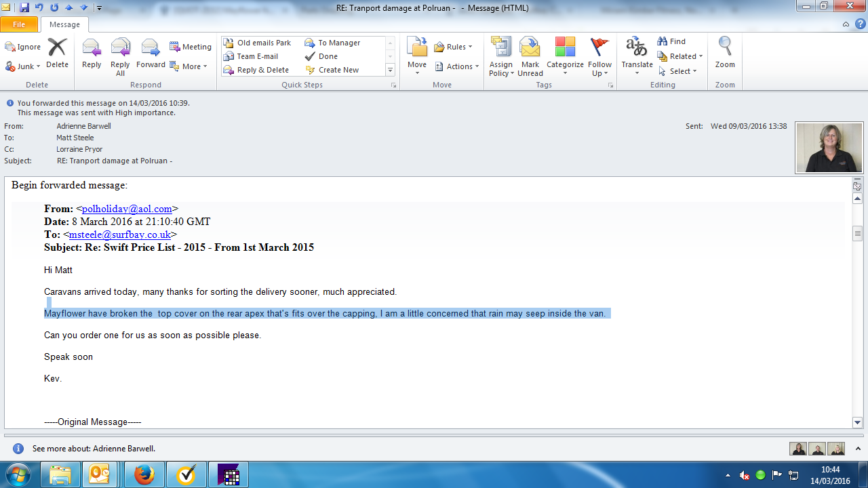Screen dimensions: 868x488
Task: Open Windows Explorer from taskbar
Action: coord(60,474)
